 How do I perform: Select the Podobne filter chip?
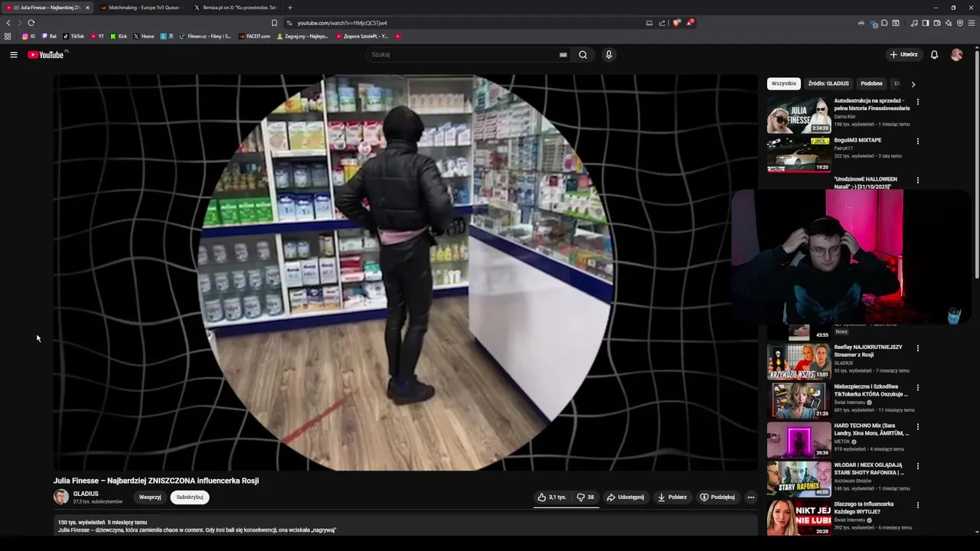coord(871,83)
